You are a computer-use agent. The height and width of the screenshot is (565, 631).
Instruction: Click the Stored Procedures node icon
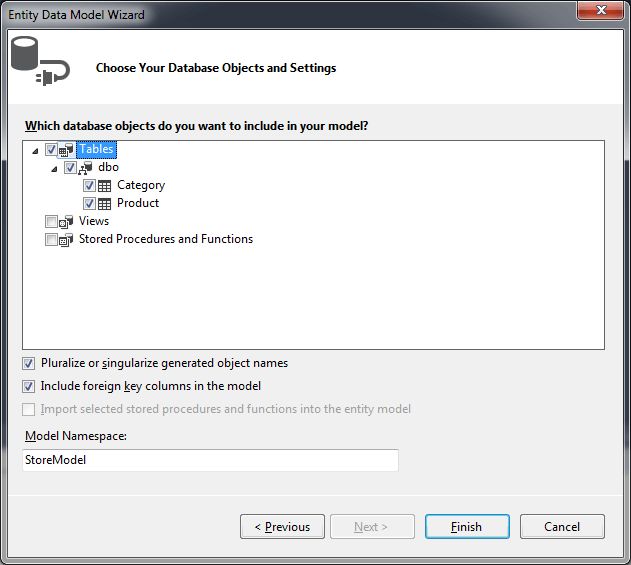66,240
